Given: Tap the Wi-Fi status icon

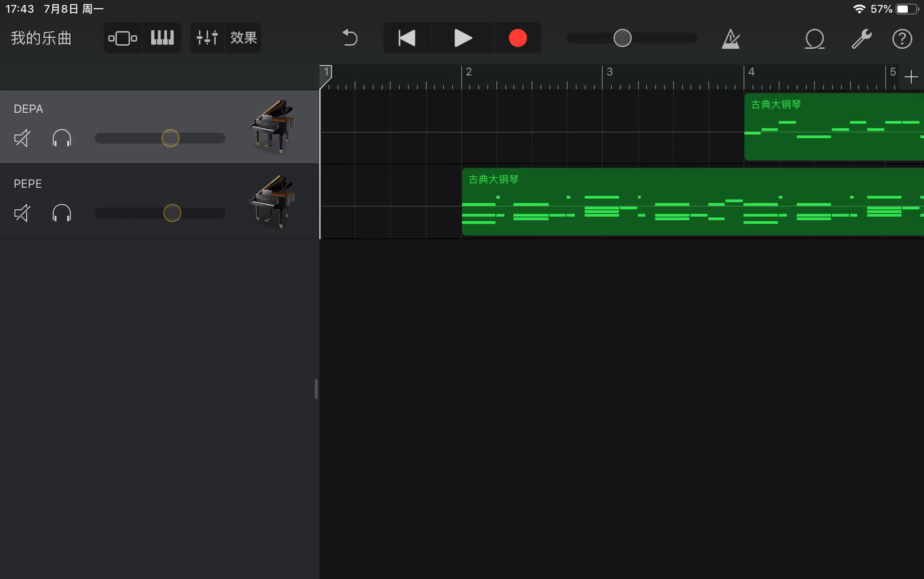Looking at the screenshot, I should point(859,9).
